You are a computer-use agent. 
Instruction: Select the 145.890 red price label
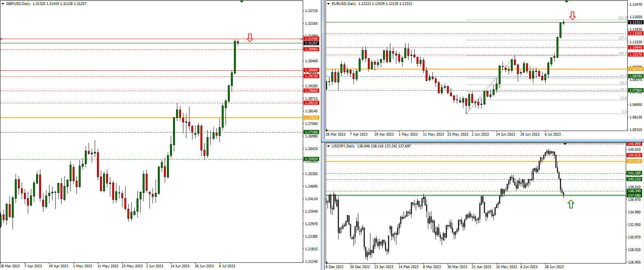tap(634, 144)
